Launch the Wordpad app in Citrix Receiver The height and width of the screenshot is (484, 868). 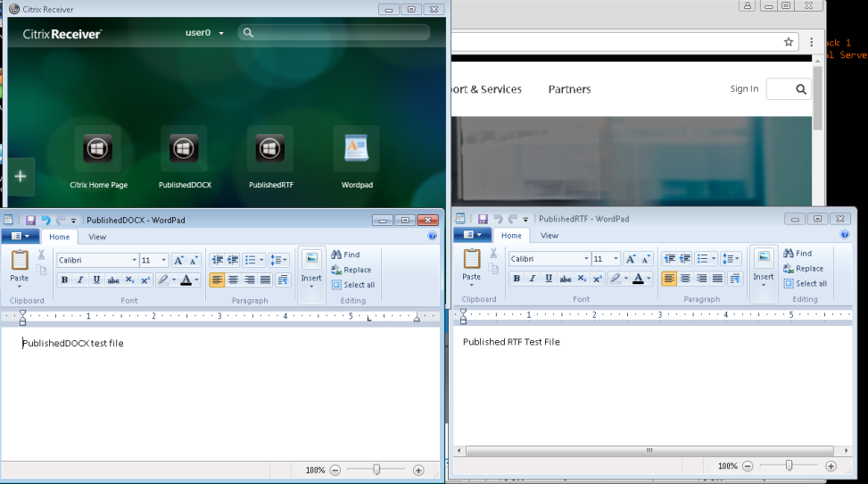click(357, 148)
